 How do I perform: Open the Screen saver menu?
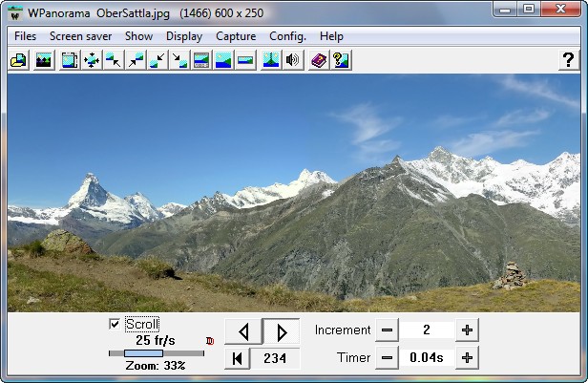click(80, 36)
